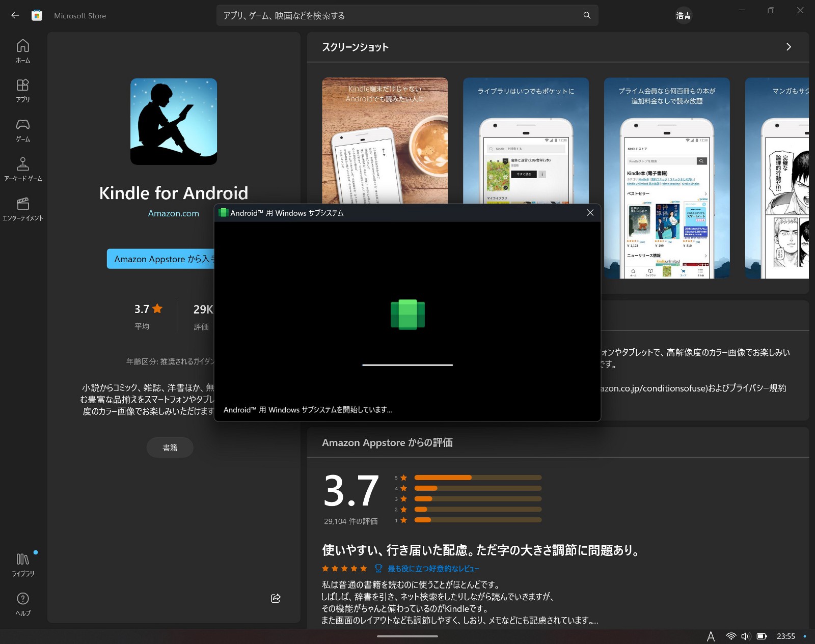Click the share icon on the Kindle page
This screenshot has height=644, width=815.
tap(275, 599)
